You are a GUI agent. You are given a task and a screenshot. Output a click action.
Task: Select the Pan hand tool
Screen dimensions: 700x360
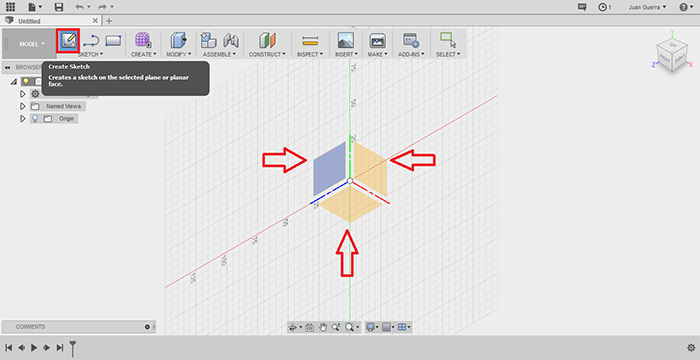point(323,327)
